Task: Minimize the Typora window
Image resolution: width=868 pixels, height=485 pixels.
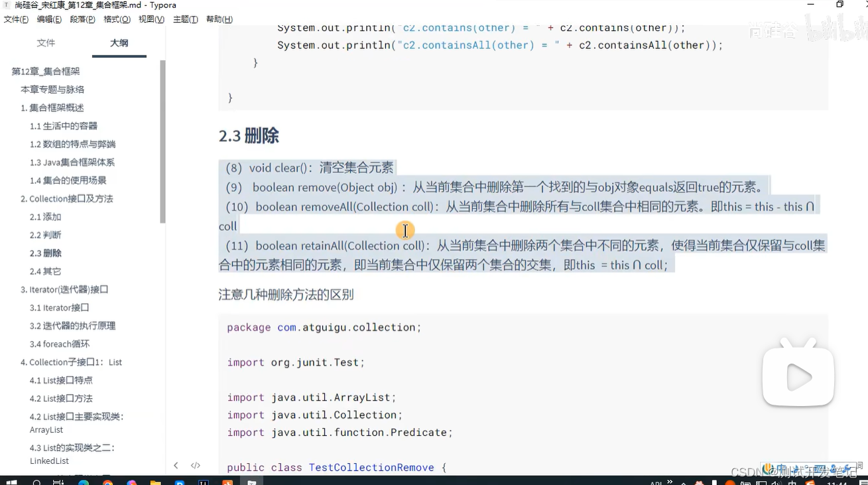Action: (x=810, y=5)
